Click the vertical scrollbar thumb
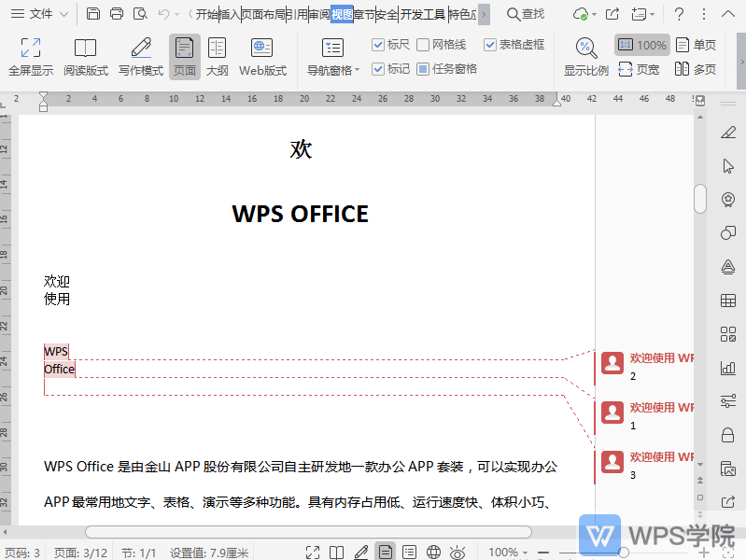The image size is (746, 560). click(700, 199)
